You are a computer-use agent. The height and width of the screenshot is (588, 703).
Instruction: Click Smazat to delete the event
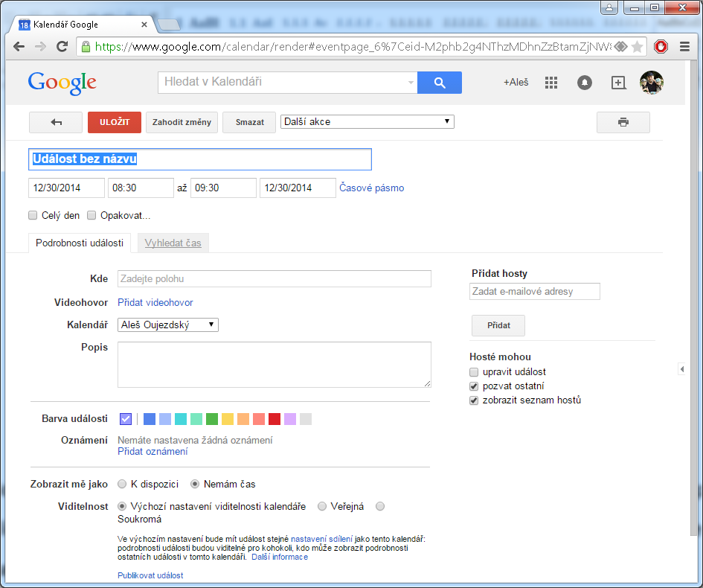[249, 122]
